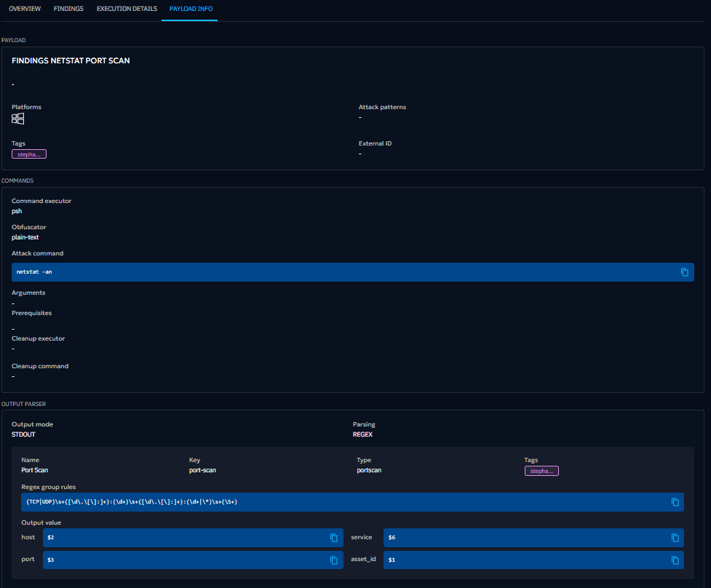The width and height of the screenshot is (711, 588).
Task: Select the Payload Info tab
Action: tap(189, 9)
